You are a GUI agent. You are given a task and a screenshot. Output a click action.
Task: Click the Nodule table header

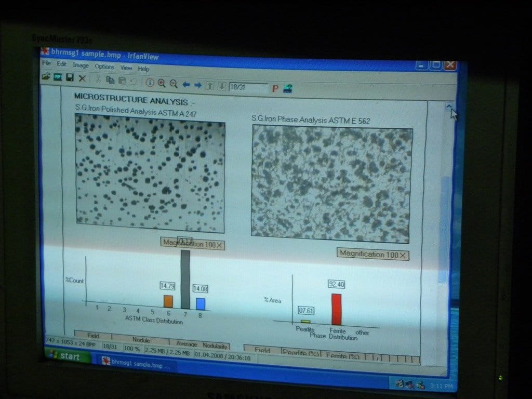point(141,339)
